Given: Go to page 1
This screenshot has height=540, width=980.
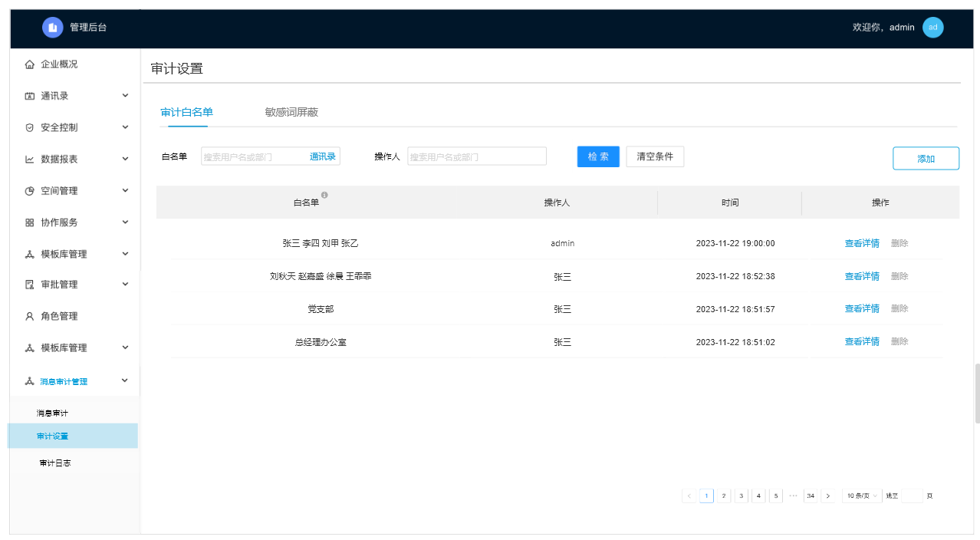Looking at the screenshot, I should click(x=707, y=496).
